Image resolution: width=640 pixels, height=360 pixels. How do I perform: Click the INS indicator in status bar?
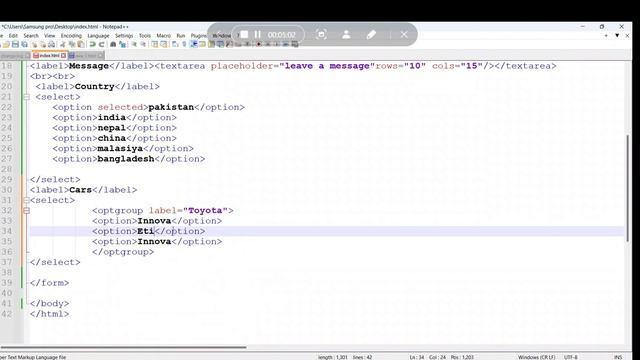click(x=618, y=357)
